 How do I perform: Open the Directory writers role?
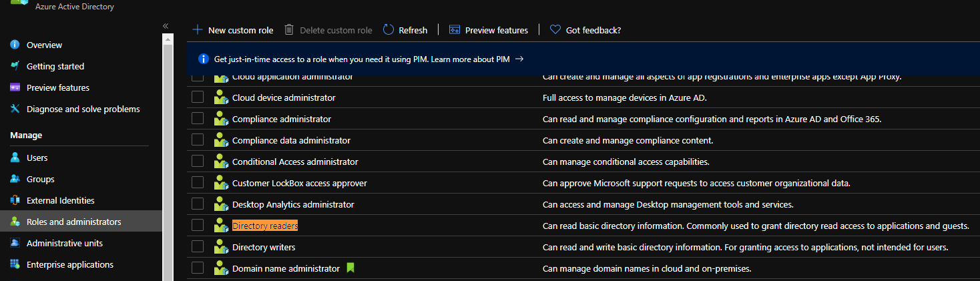[x=264, y=247]
